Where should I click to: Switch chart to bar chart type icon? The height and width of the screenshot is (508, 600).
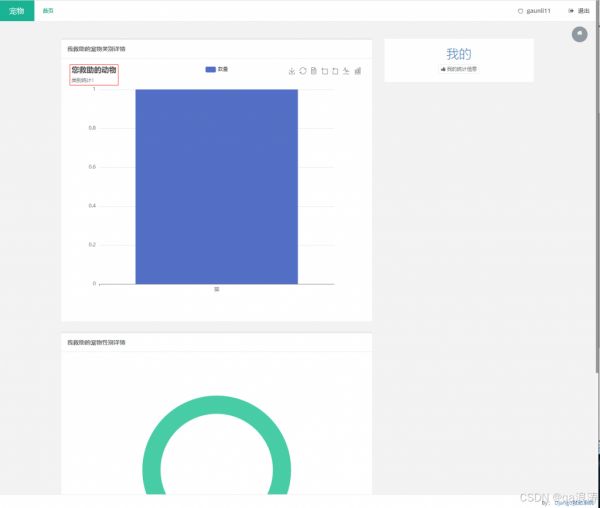[x=358, y=71]
